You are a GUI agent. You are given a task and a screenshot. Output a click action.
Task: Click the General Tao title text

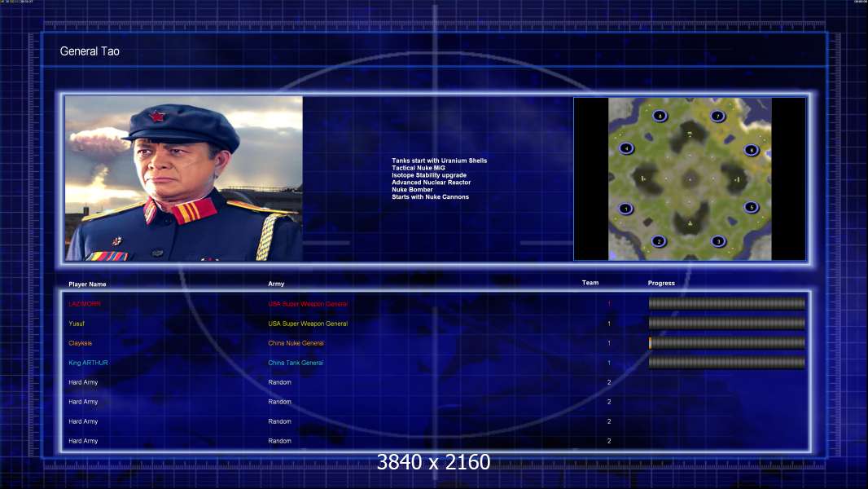(x=90, y=51)
